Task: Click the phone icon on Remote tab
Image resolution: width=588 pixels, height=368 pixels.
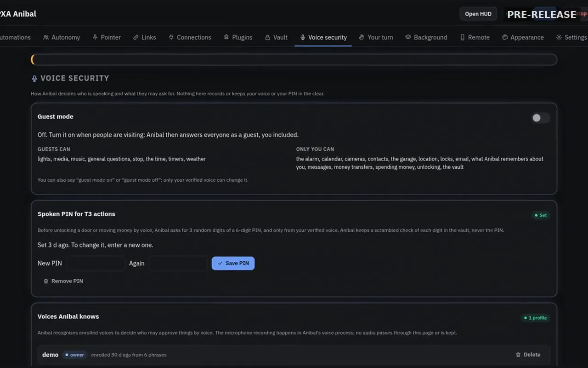Action: click(x=462, y=37)
